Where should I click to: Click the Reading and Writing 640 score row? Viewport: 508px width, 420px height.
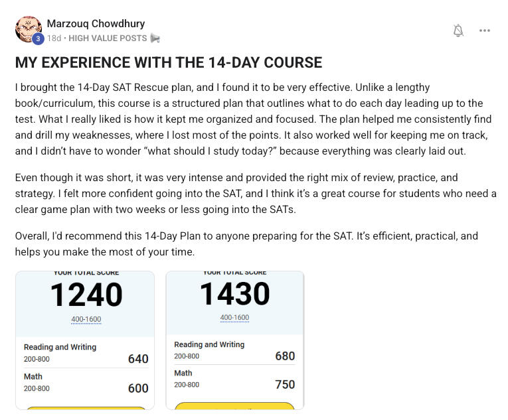85,353
